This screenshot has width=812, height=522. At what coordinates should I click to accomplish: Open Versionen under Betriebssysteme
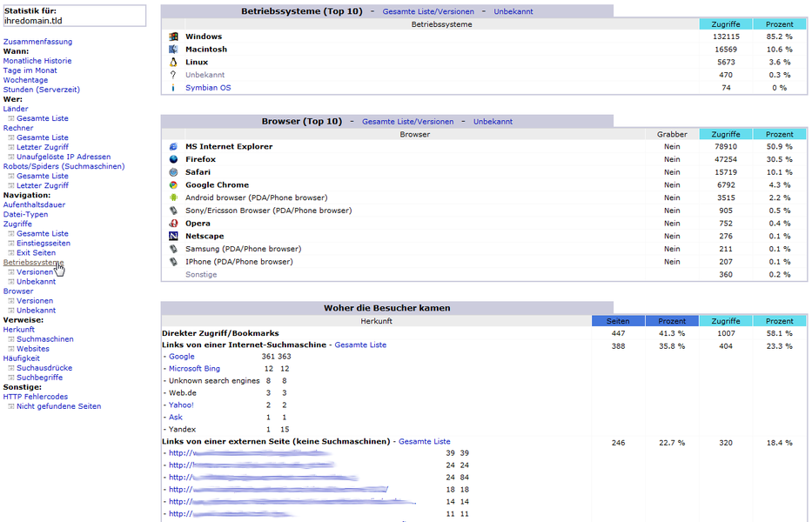(x=35, y=271)
